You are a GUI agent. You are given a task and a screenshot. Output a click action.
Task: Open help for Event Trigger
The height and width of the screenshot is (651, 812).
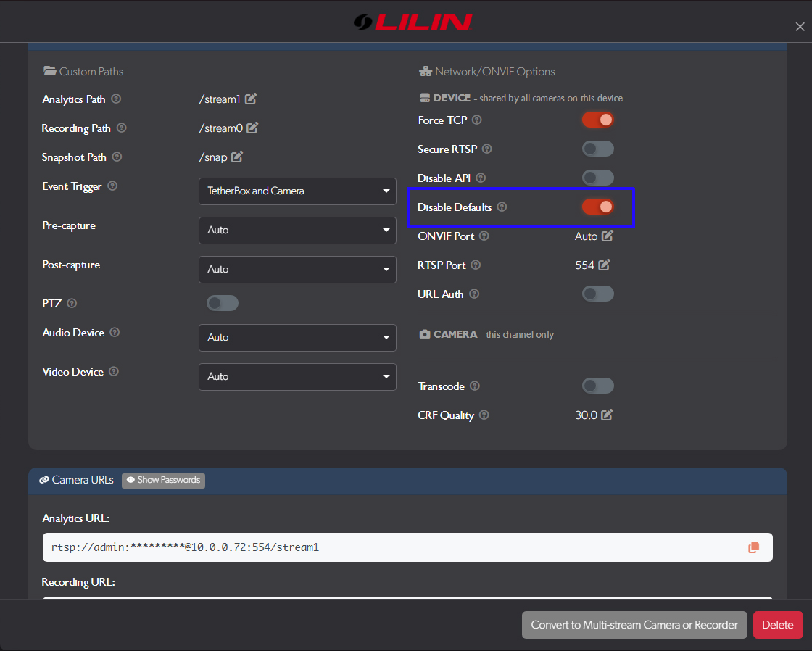click(x=112, y=186)
